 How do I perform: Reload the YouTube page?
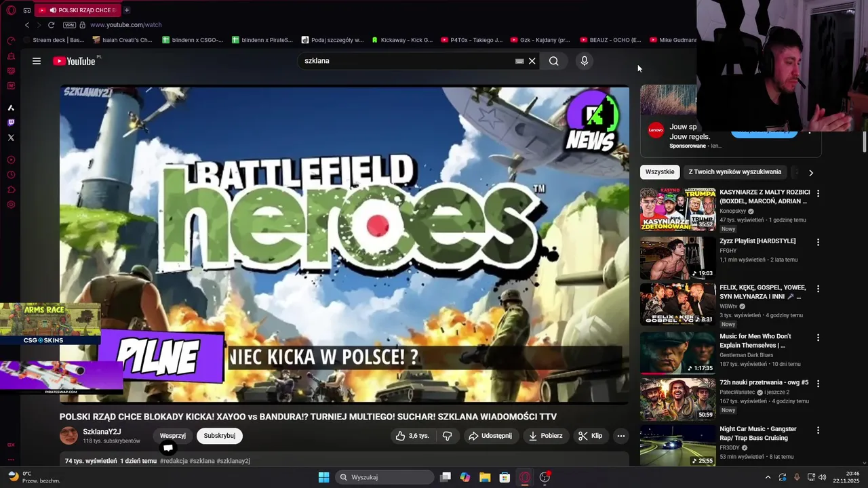(51, 25)
